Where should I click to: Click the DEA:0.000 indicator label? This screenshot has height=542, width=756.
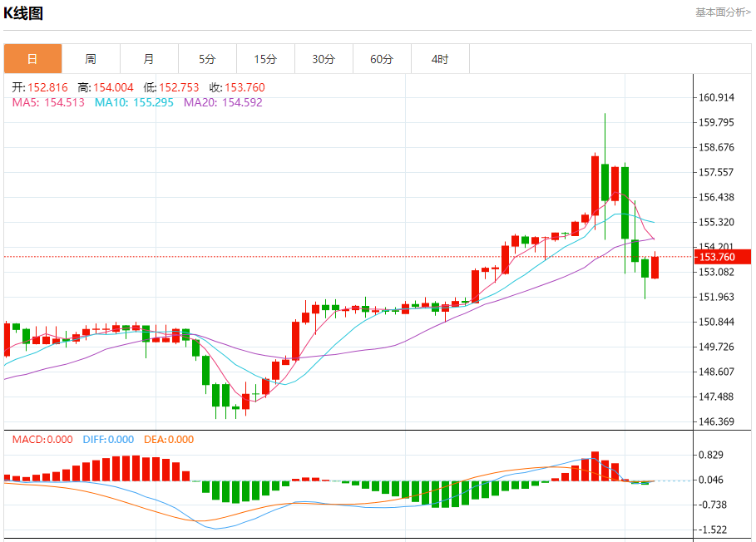169,440
